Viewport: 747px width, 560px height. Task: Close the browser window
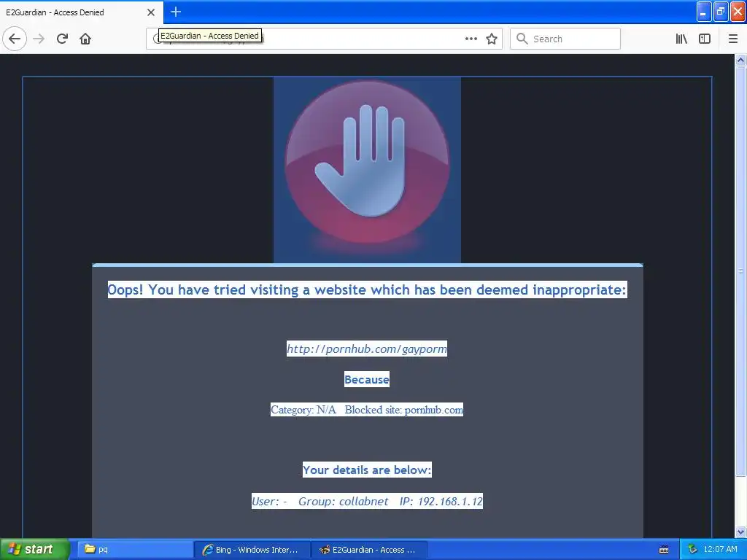coord(738,12)
